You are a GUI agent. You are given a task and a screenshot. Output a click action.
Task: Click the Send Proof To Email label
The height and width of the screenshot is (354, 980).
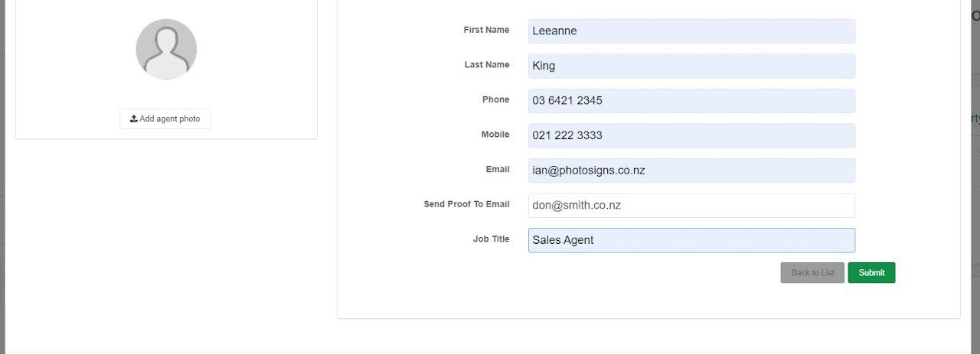[466, 204]
